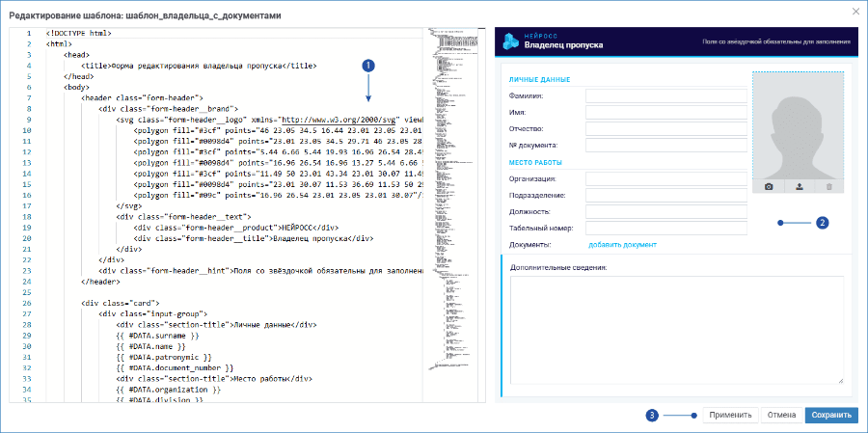868x433 pixels.
Task: Click the trash icon to delete photo
Action: point(828,186)
